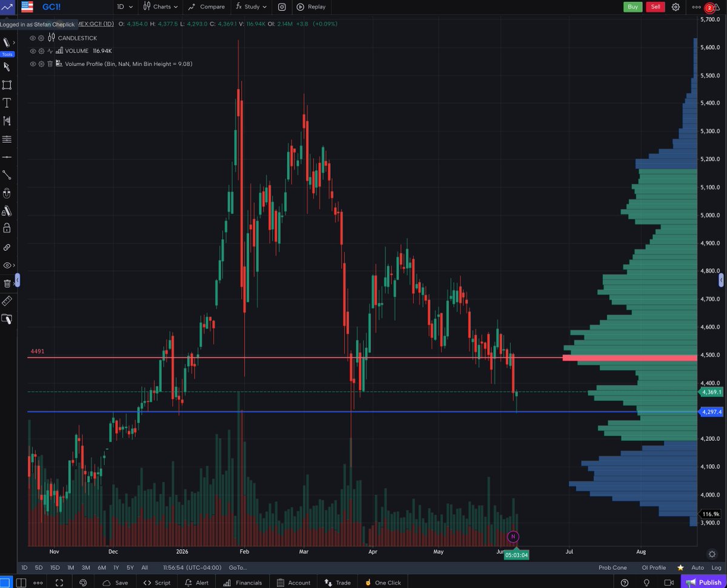Toggle the OI Profile overlay
Image resolution: width=727 pixels, height=588 pixels.
[654, 567]
